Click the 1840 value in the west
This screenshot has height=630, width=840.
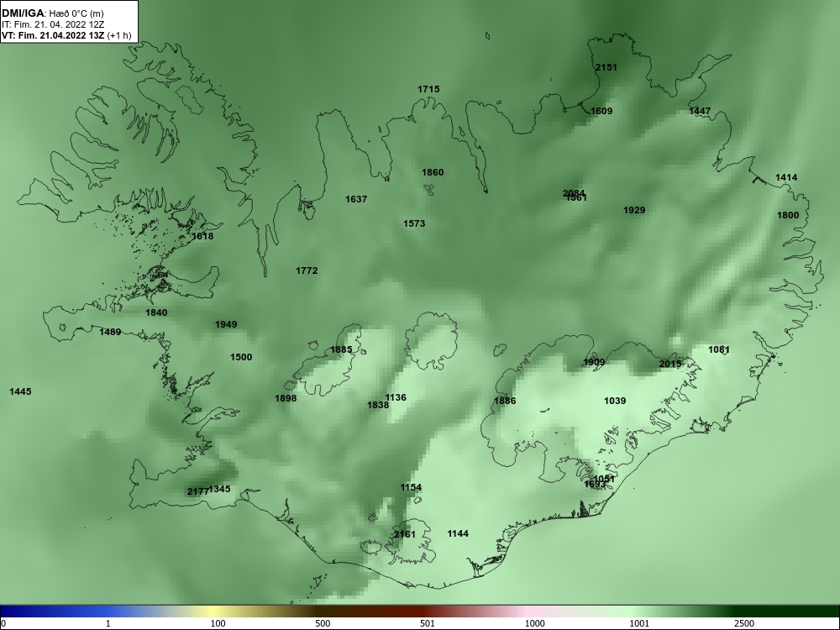point(156,312)
